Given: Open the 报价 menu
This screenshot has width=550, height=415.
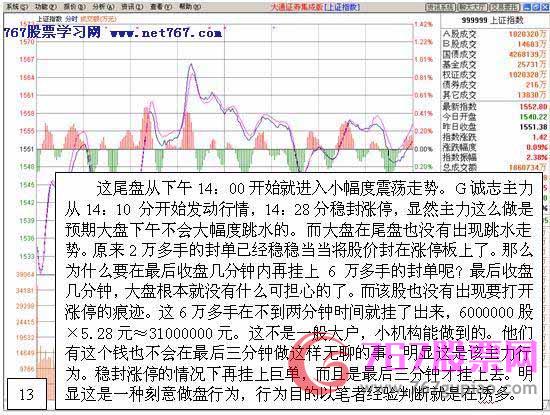Looking at the screenshot, I should pos(75,7).
